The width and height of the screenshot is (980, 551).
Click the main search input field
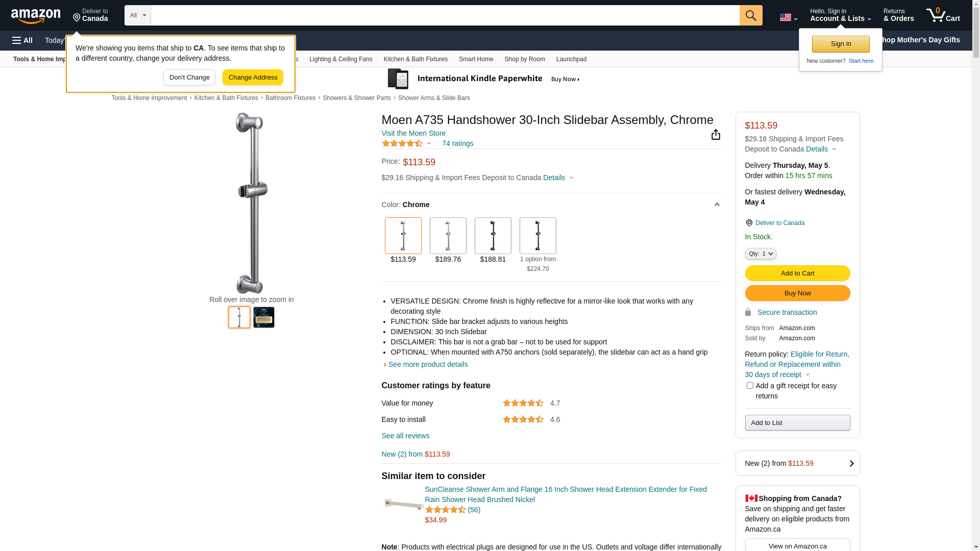(x=445, y=15)
